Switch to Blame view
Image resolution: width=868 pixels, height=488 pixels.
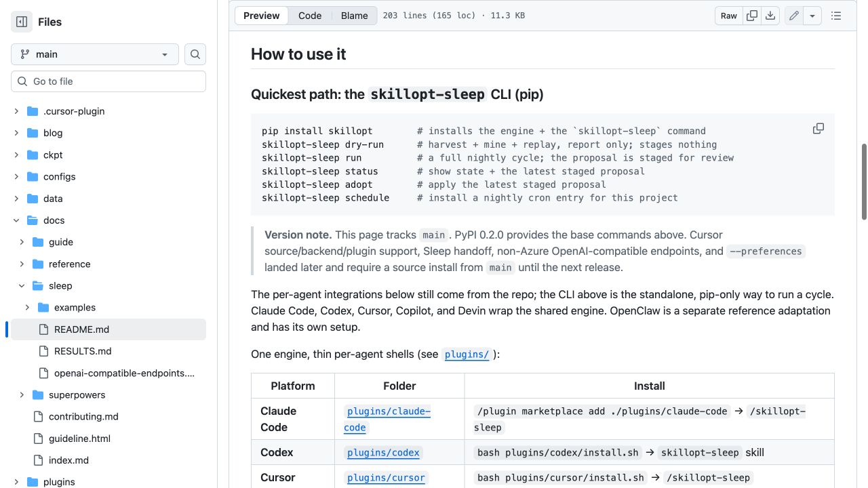pos(355,16)
